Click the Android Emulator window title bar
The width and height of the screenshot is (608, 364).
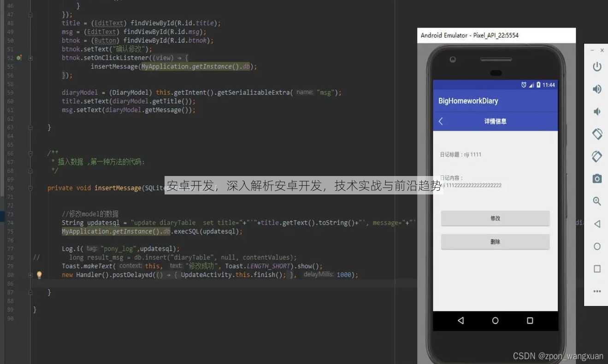(496, 35)
